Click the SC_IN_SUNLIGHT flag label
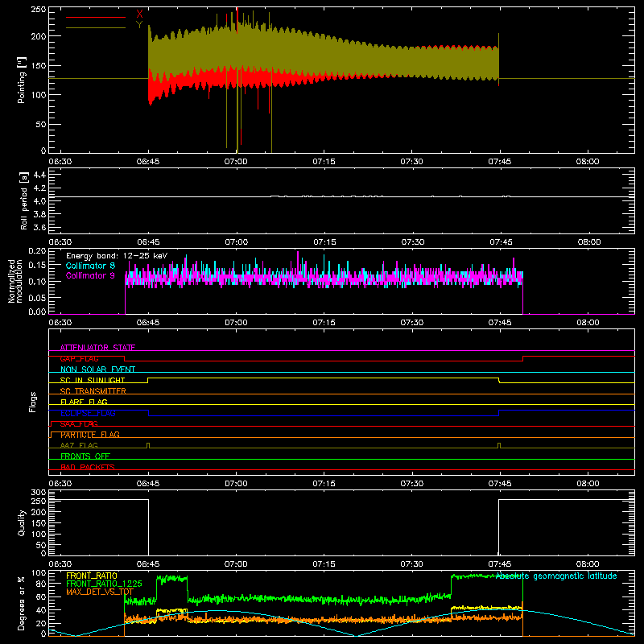The image size is (644, 644). (93, 380)
